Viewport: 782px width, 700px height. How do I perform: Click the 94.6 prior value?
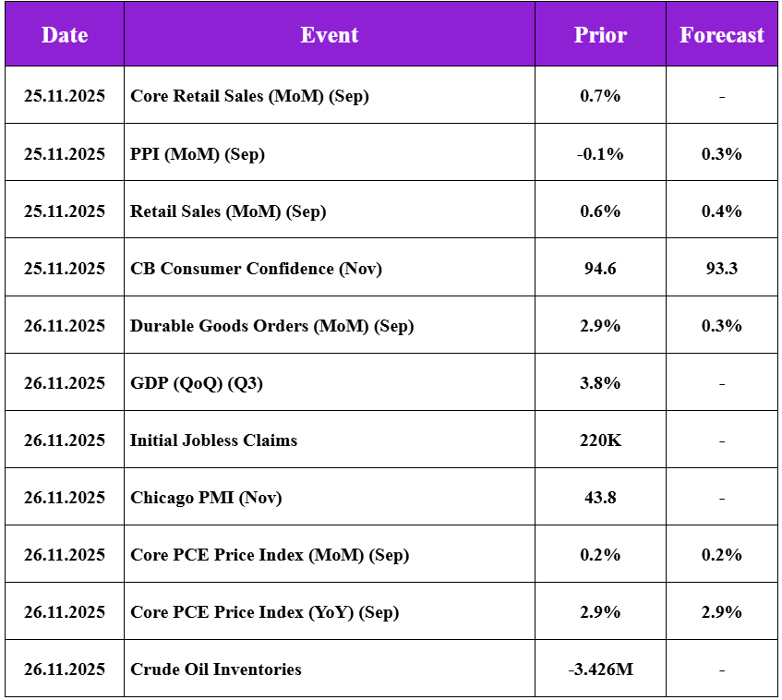[600, 269]
